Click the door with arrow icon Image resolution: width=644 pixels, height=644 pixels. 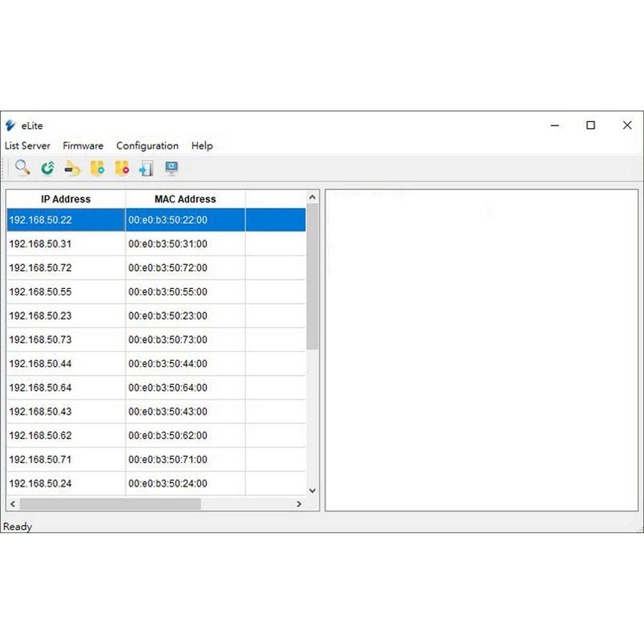[x=146, y=169]
